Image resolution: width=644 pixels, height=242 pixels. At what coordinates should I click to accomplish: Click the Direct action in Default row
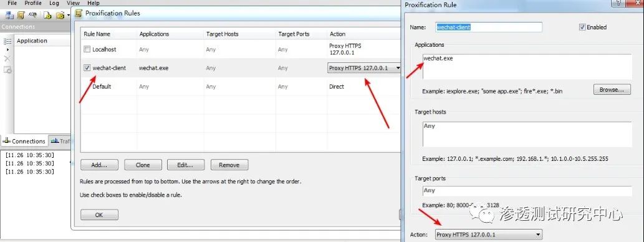(x=337, y=86)
